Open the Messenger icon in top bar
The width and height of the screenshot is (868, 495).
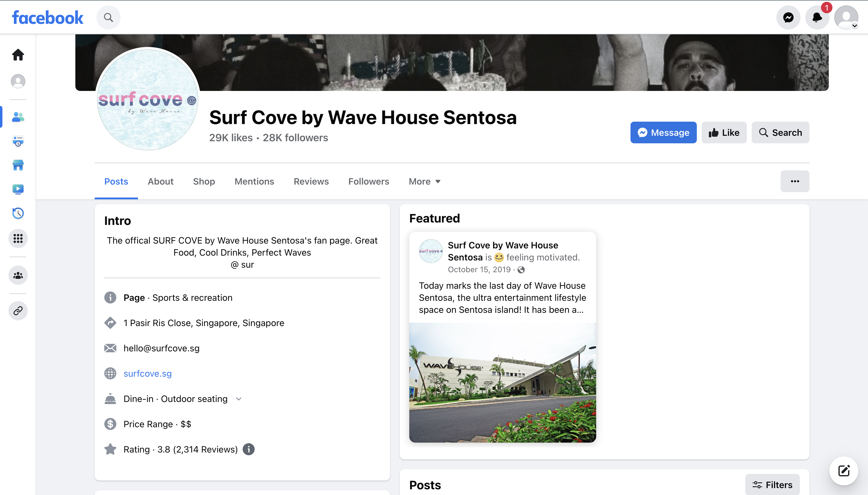point(788,18)
